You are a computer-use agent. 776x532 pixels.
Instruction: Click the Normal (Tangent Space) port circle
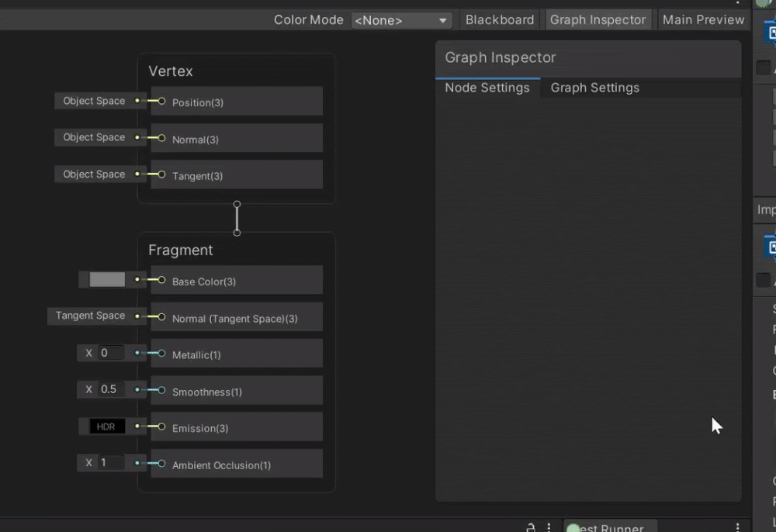[x=161, y=317]
